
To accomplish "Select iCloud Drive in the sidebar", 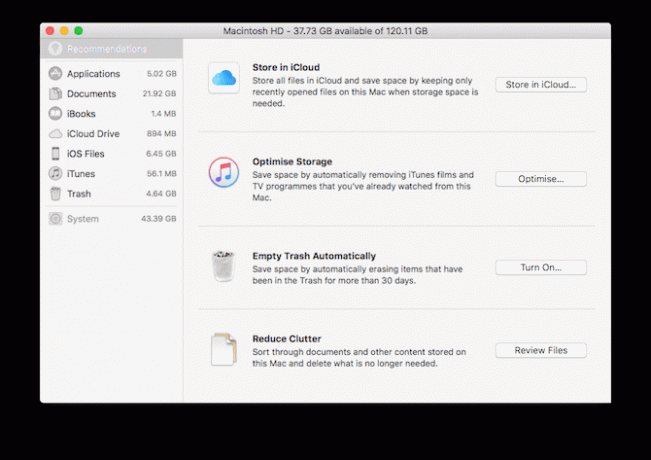I will (93, 134).
